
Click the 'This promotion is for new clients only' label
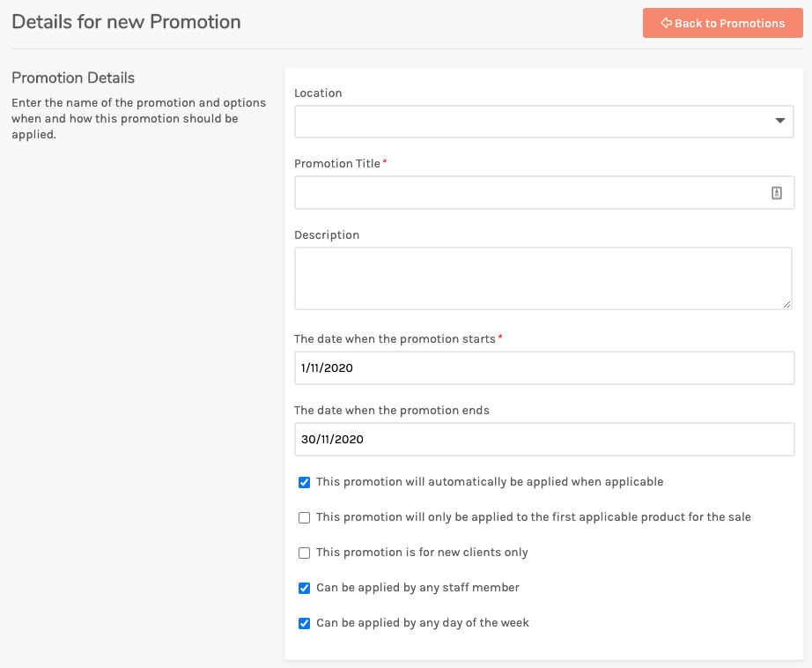(x=422, y=553)
